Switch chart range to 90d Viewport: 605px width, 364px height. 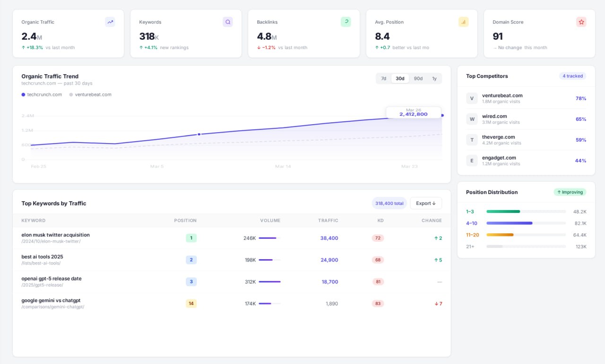click(x=418, y=78)
